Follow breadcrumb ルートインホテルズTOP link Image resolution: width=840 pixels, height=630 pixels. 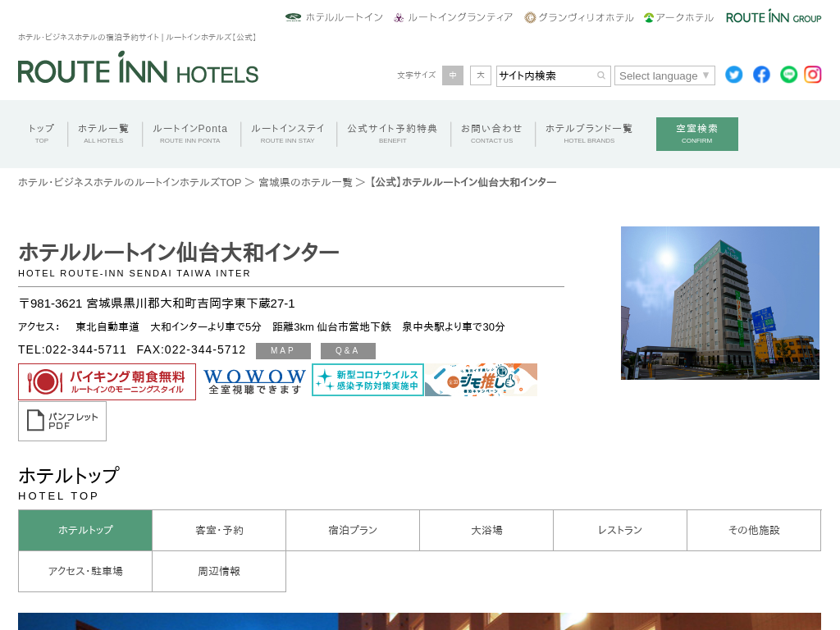[130, 183]
